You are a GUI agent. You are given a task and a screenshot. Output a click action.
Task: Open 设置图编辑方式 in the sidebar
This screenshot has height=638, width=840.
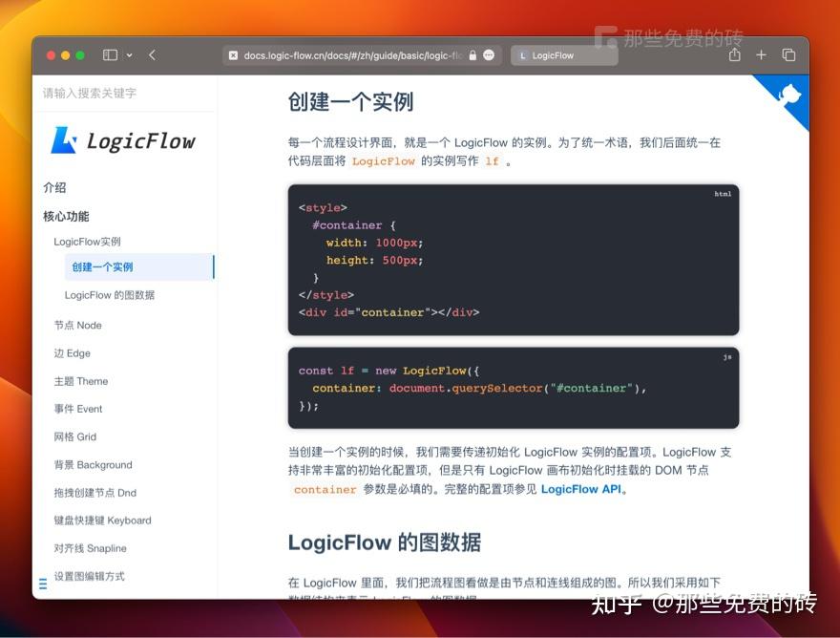click(x=89, y=576)
